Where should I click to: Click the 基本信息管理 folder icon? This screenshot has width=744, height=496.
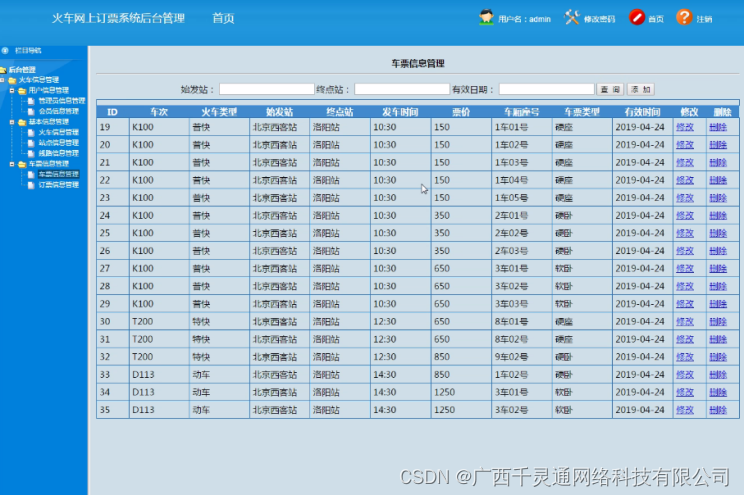tap(22, 122)
